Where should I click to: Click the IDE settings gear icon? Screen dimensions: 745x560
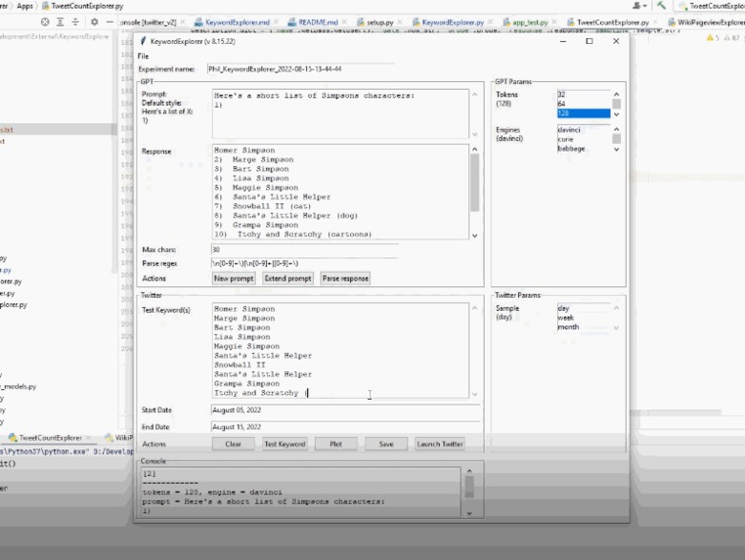[95, 22]
